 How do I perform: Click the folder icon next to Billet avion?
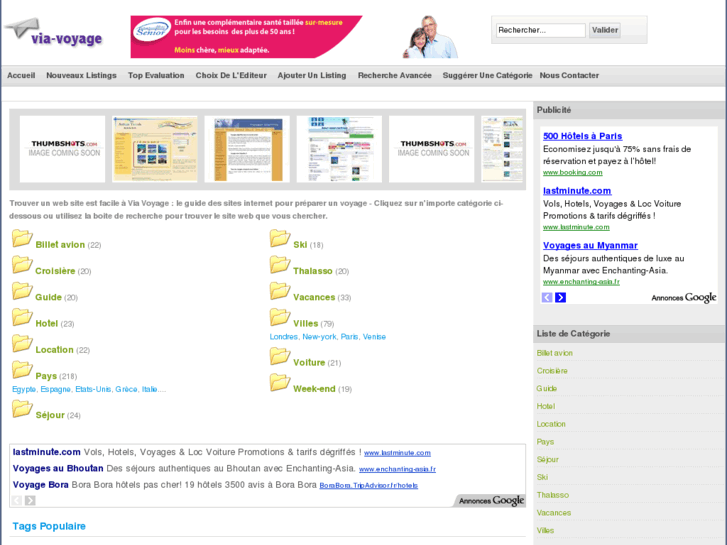click(x=22, y=238)
